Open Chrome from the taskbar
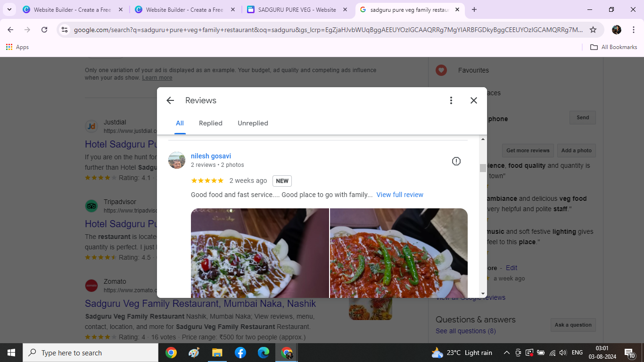Viewport: 644px width, 362px height. 171,353
